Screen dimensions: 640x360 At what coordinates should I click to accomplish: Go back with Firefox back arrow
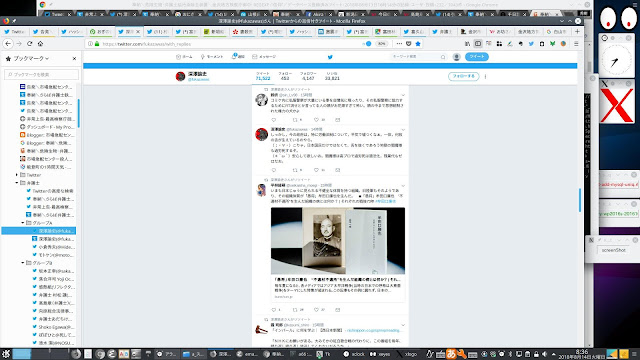(x=8, y=44)
